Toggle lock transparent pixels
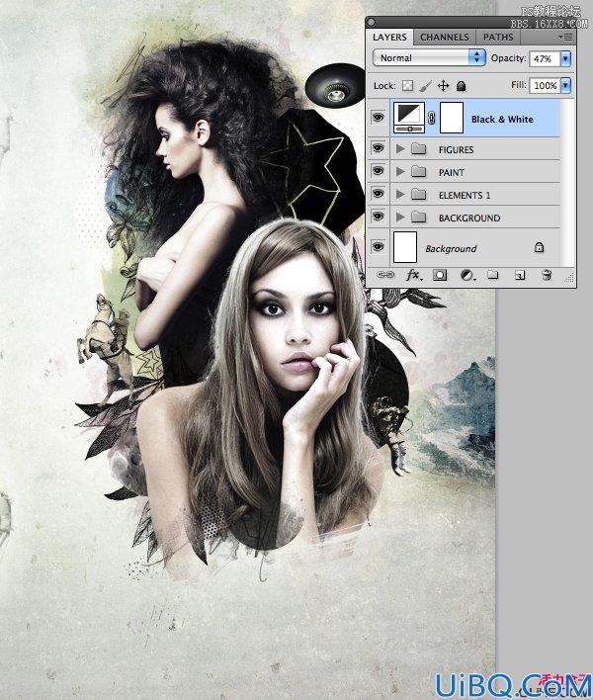Viewport: 593px width, 700px height. [407, 85]
